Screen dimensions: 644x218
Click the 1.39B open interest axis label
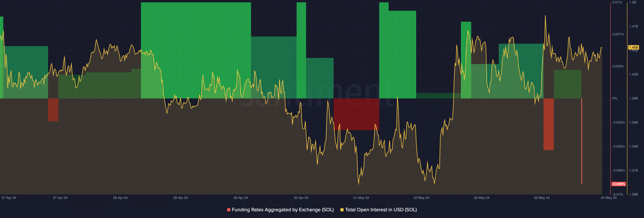633,98
